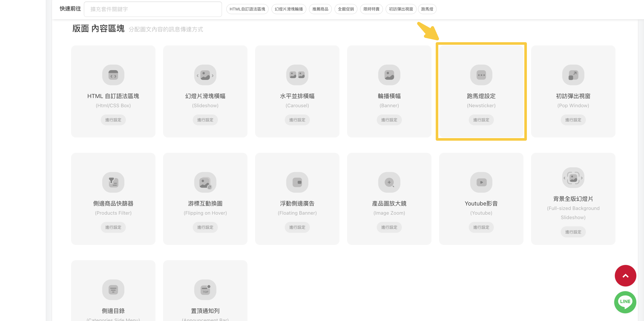
Task: Select the 幻燈片滑塊輪播 quick tag
Action: click(x=289, y=9)
